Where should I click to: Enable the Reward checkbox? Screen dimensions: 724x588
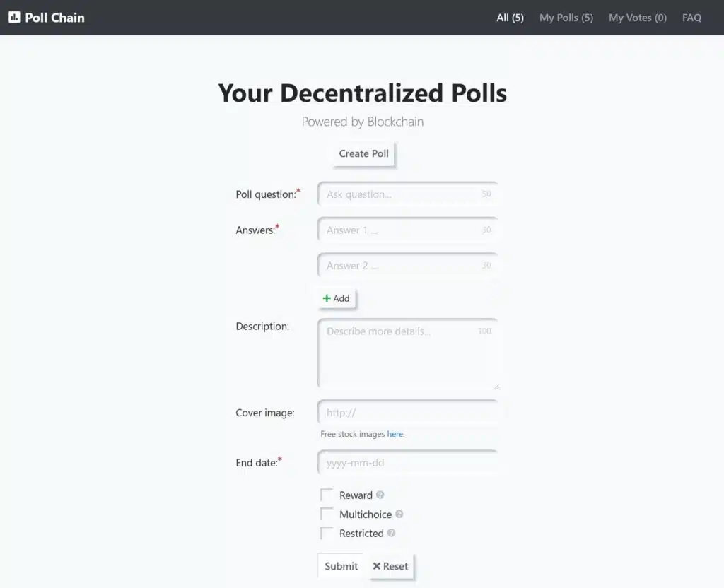point(327,495)
